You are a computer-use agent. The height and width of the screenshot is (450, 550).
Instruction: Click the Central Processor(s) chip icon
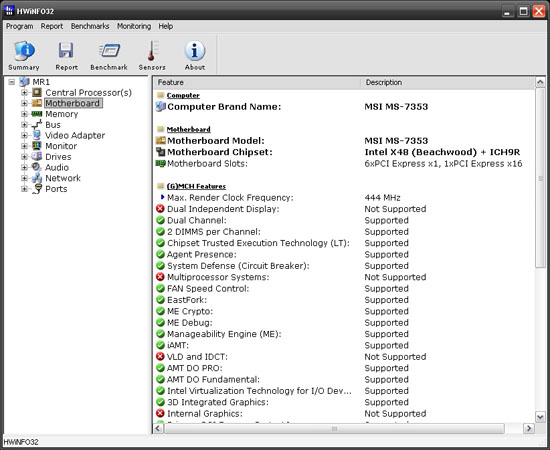click(36, 93)
